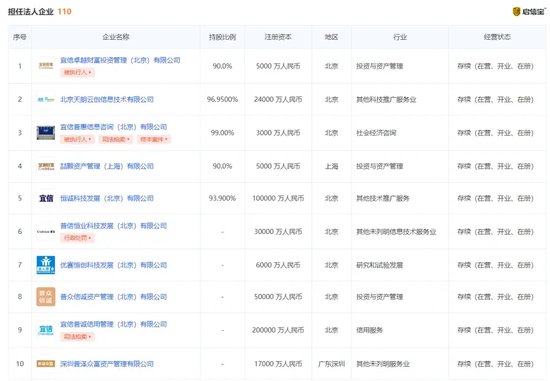This screenshot has width=550, height=381.
Task: Open company 宜信卓越财富投资管理（北京）有限公司
Action: tap(120, 60)
